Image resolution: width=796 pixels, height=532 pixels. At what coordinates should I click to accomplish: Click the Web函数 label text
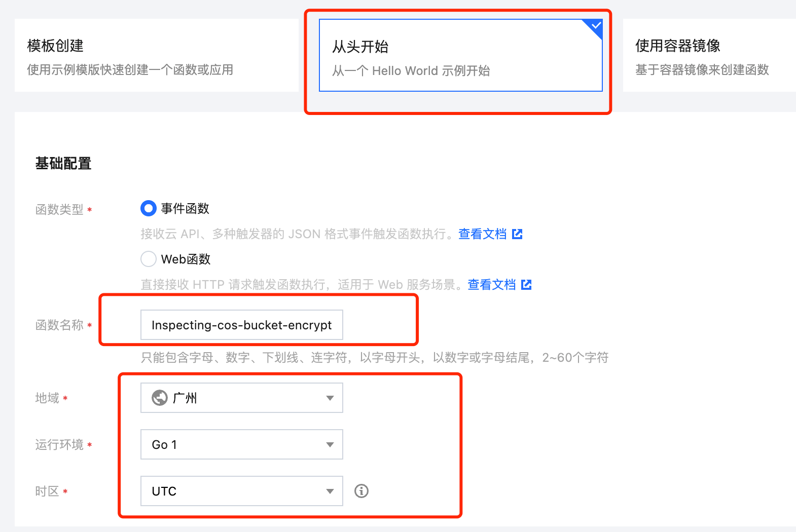coord(186,259)
